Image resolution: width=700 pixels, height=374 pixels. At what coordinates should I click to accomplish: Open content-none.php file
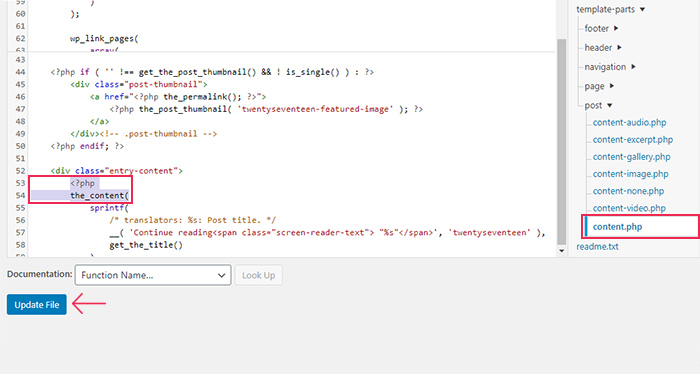628,191
